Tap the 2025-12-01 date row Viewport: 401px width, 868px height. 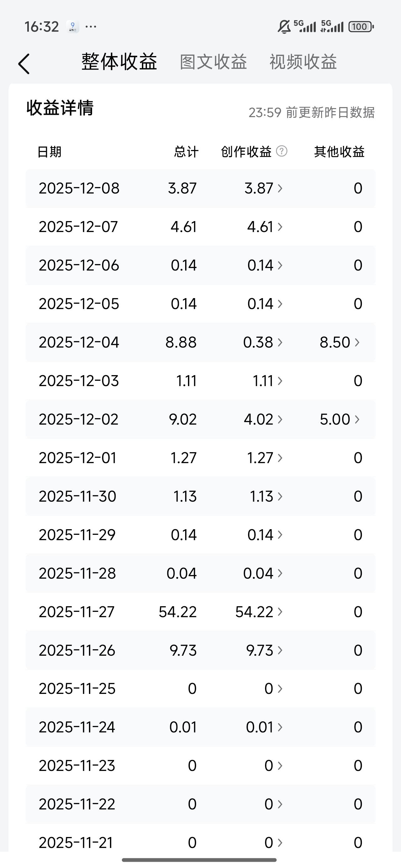click(x=78, y=458)
